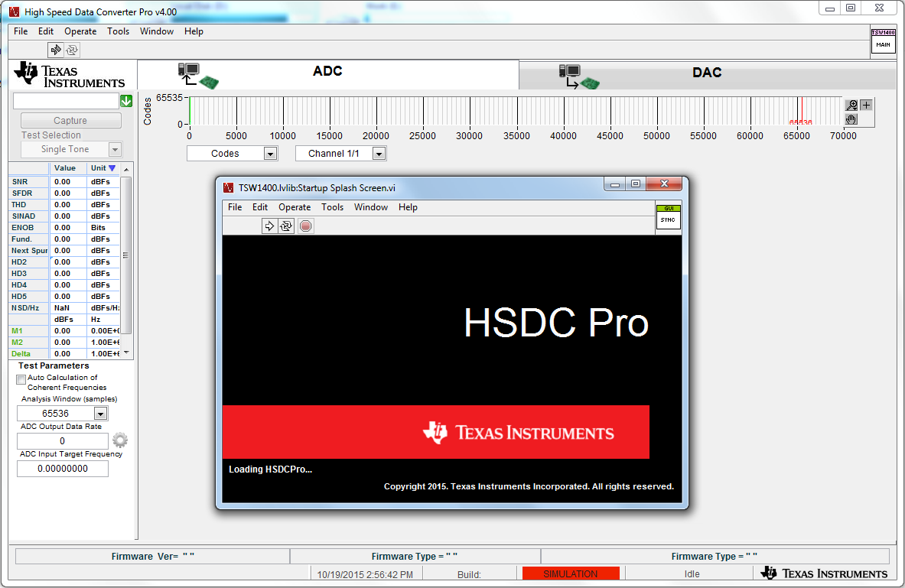This screenshot has width=905, height=588.
Task: Open the Operate menu in splash window
Action: 295,207
